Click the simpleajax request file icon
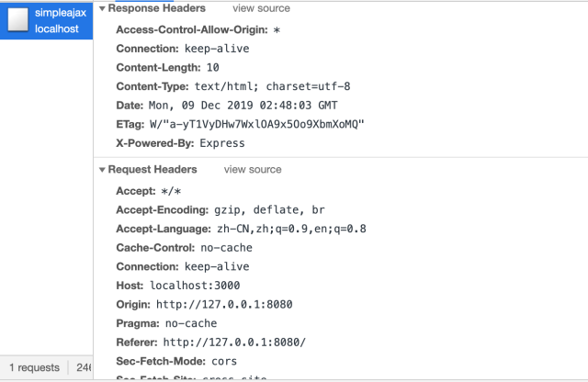This screenshot has width=588, height=382. pos(17,20)
